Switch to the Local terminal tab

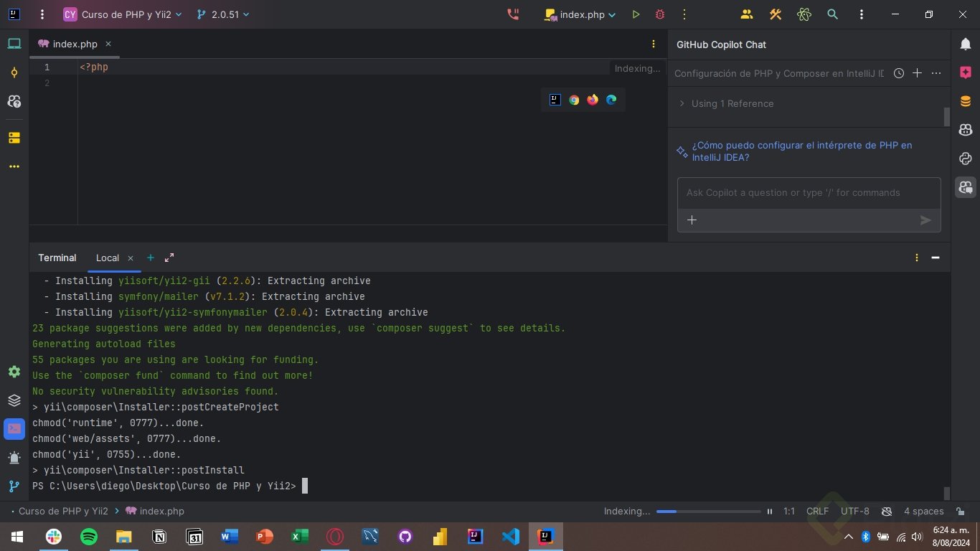(108, 258)
